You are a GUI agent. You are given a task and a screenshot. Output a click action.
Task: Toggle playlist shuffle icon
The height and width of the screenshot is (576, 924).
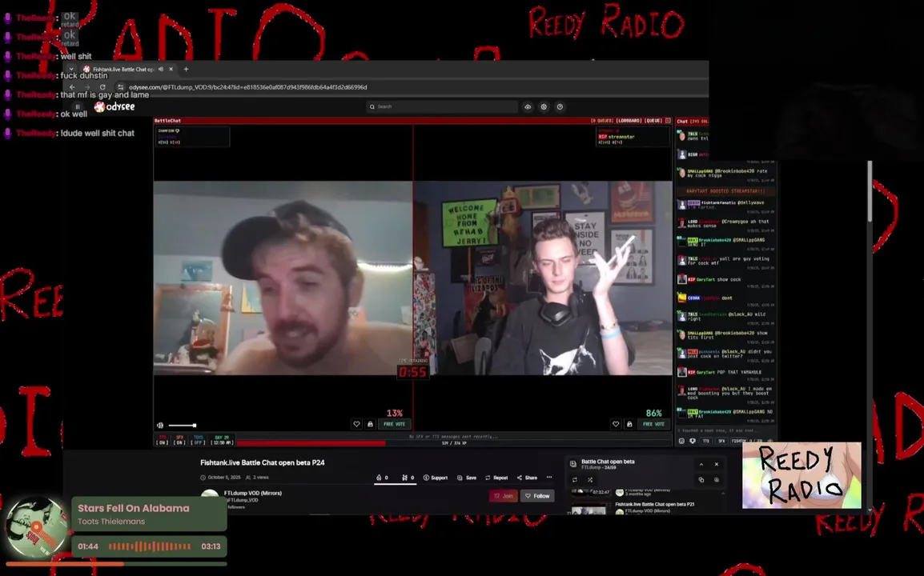590,480
